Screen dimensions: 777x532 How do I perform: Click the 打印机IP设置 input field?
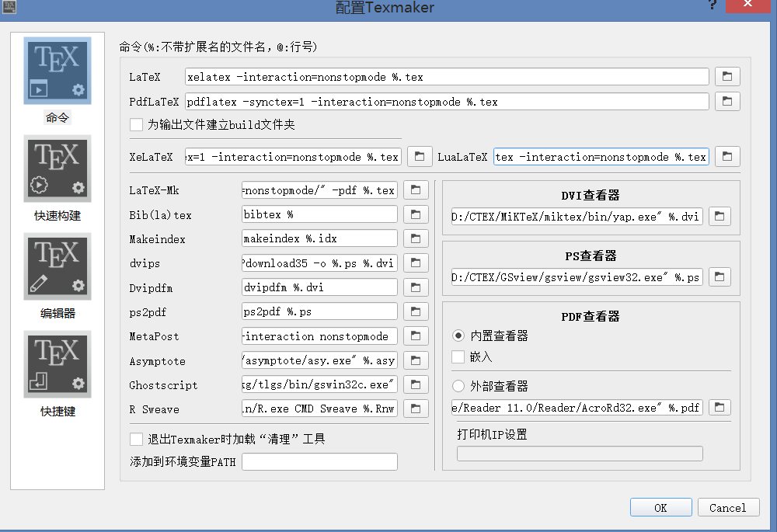pos(580,454)
